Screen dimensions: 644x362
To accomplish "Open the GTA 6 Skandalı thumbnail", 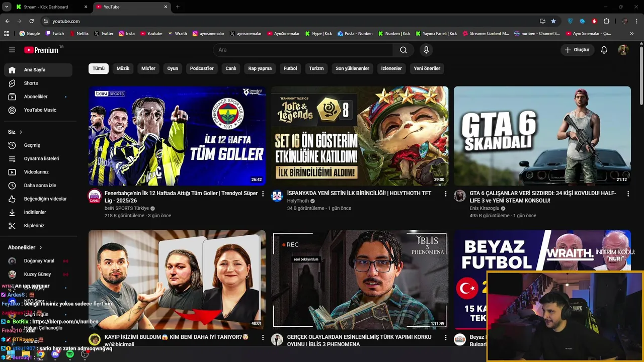I will coord(542,136).
